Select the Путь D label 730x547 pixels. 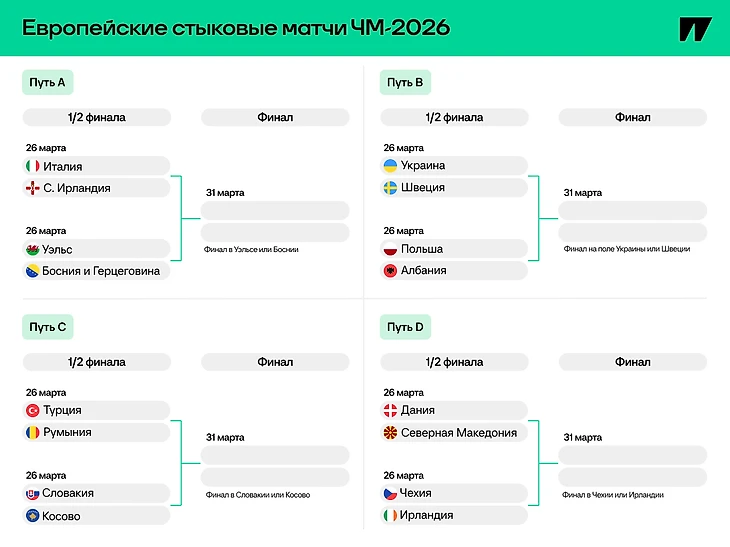pyautogui.click(x=405, y=326)
